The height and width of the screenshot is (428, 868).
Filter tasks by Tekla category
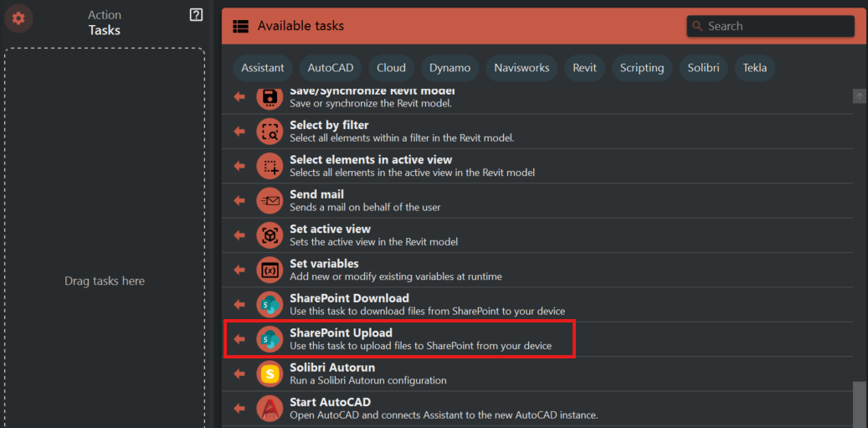pyautogui.click(x=754, y=68)
